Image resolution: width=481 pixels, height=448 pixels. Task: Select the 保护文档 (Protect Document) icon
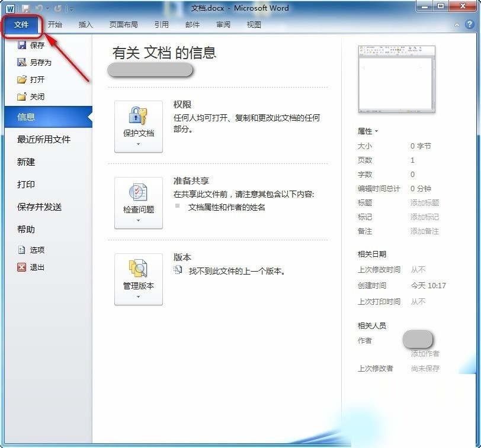click(x=138, y=117)
